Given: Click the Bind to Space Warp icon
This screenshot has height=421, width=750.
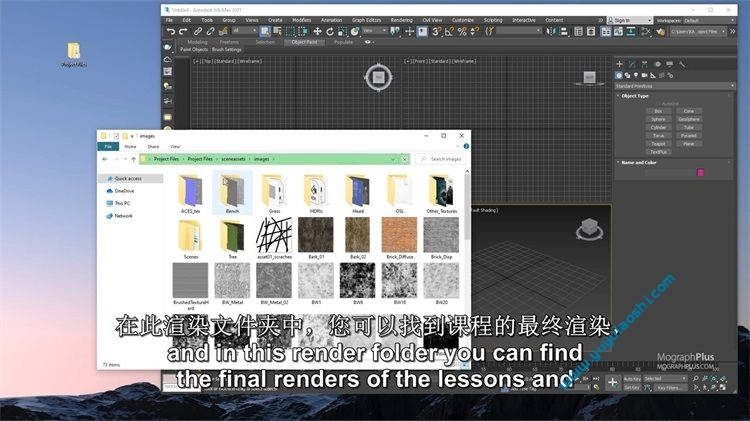Looking at the screenshot, I should pos(223,32).
